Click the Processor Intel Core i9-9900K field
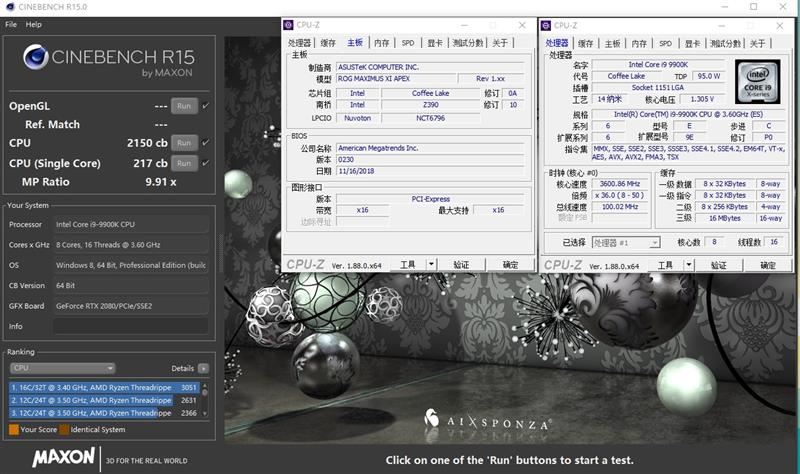The image size is (800, 474). click(x=131, y=224)
